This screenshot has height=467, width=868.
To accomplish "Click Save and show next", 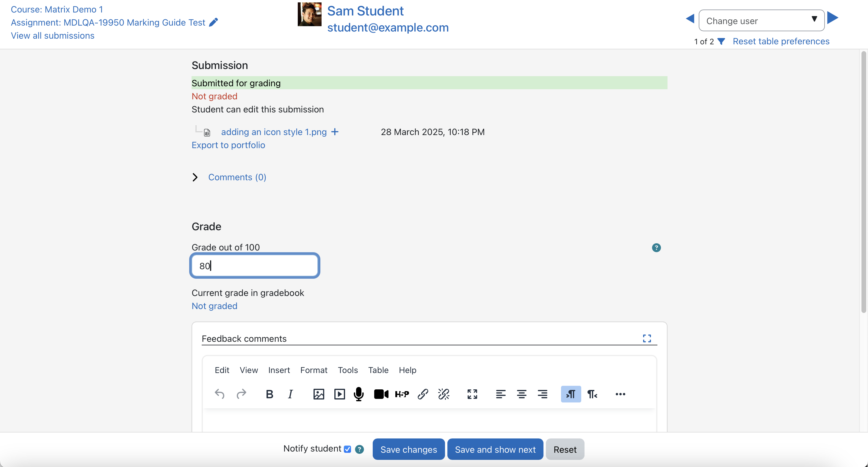I will (x=495, y=449).
